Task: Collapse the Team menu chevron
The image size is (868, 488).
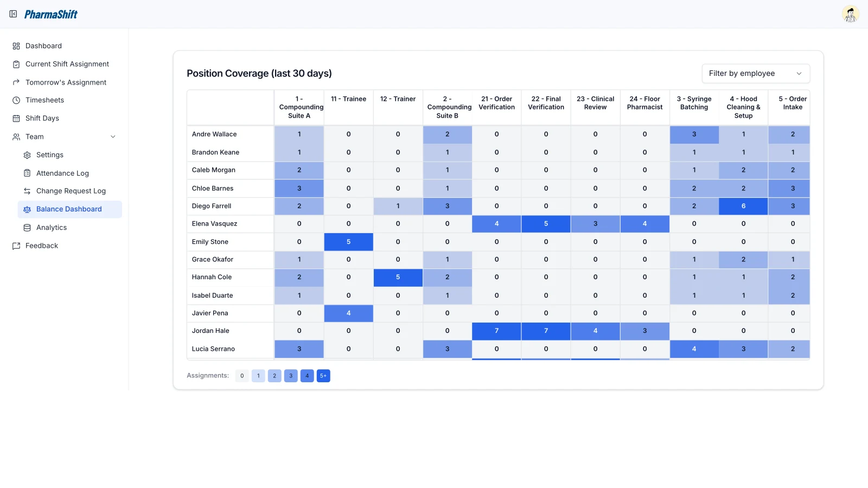Action: (113, 137)
